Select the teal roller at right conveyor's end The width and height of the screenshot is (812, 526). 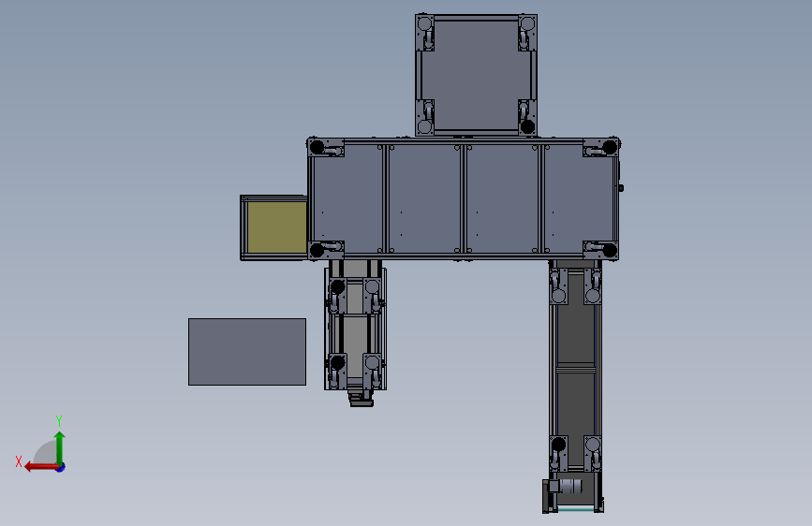coord(575,510)
